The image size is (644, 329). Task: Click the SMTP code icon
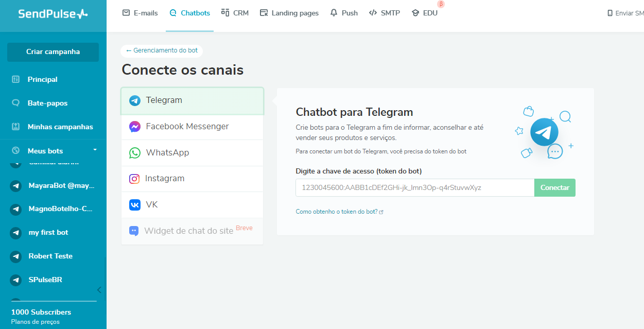(373, 13)
